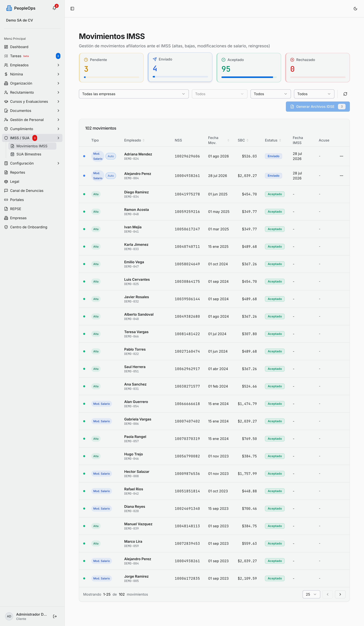Image resolution: width=364 pixels, height=626 pixels.
Task: Open the page size 25 dropdown
Action: coord(311,594)
